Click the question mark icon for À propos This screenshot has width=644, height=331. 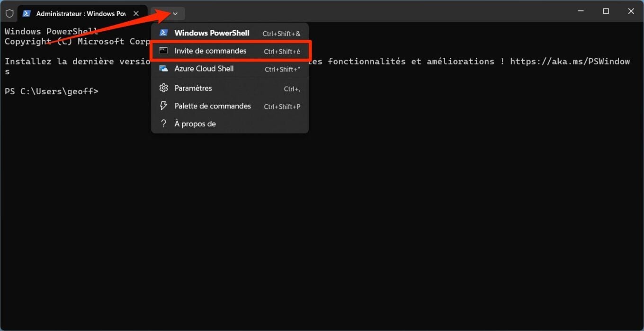tap(163, 124)
